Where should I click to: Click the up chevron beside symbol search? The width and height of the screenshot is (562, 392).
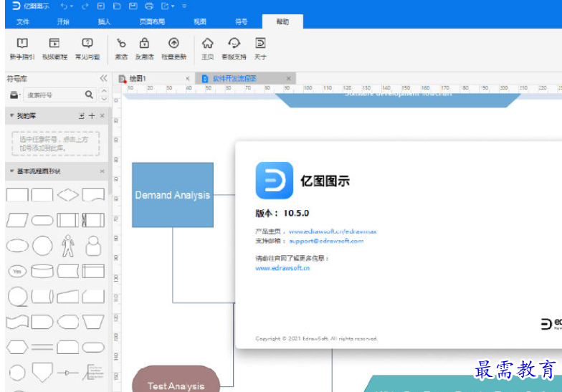(105, 90)
